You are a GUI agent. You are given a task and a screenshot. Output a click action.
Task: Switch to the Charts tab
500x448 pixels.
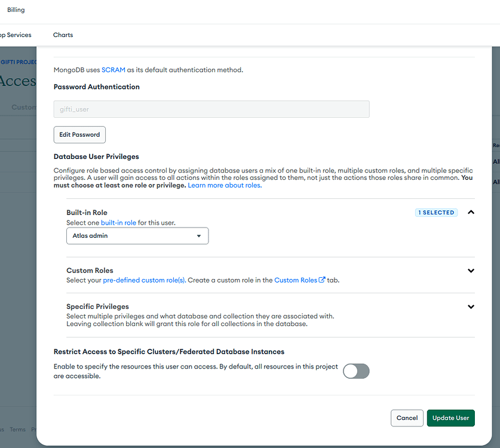point(63,35)
